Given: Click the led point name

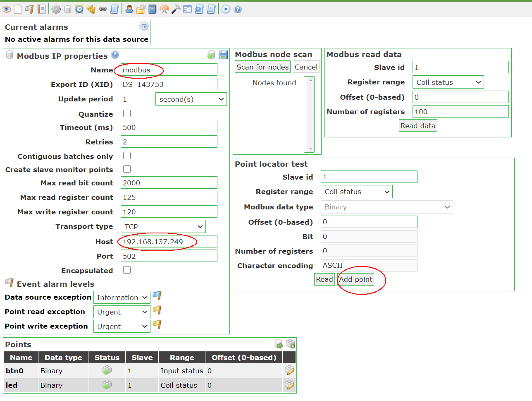Looking at the screenshot, I should (x=12, y=385).
